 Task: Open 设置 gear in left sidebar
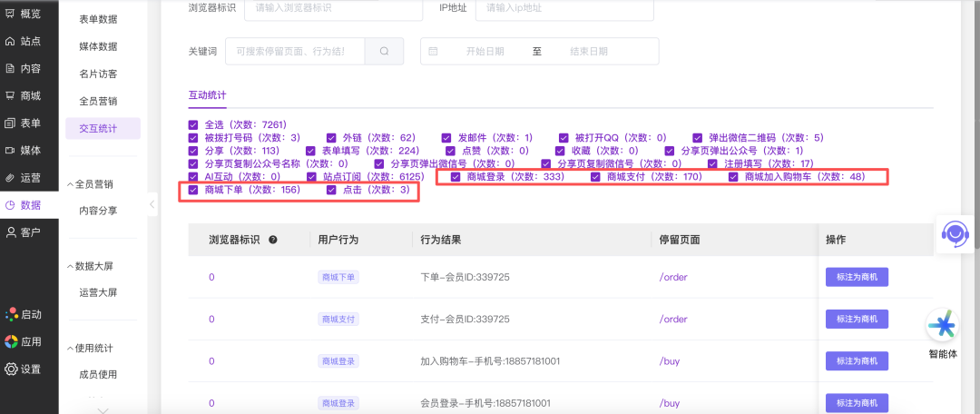24,369
